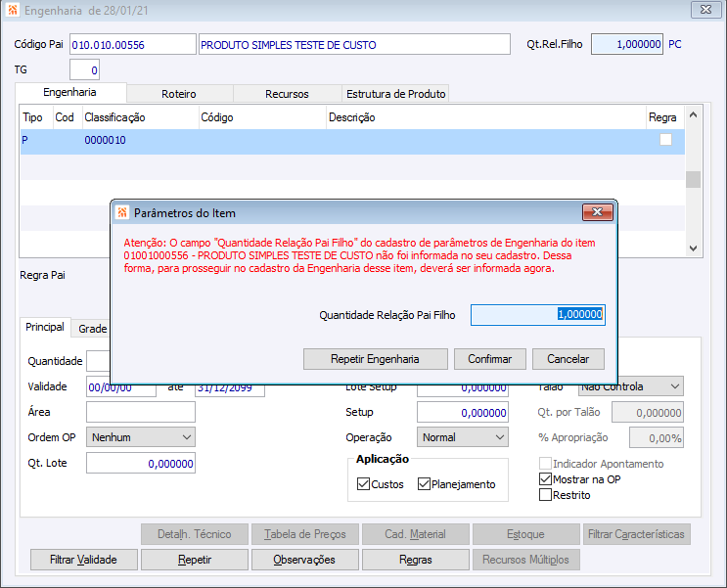This screenshot has height=588, width=727.
Task: Click the Área input field
Action: click(141, 412)
